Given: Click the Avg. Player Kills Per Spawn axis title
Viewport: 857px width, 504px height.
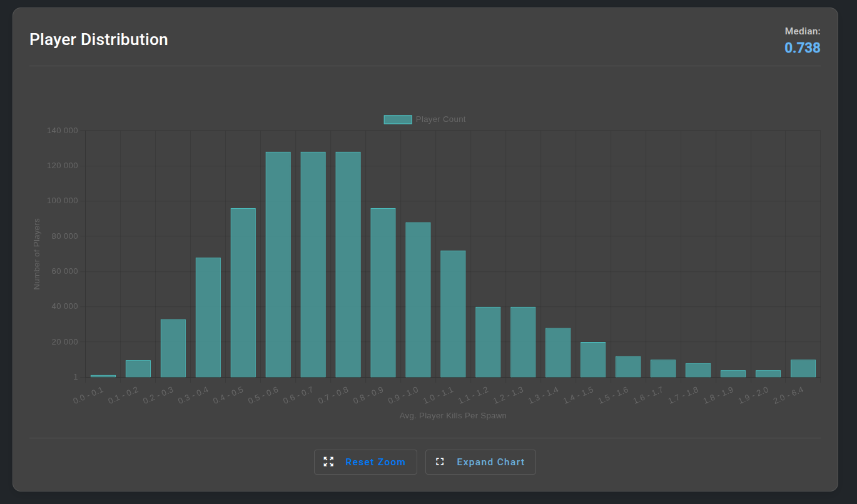Looking at the screenshot, I should pyautogui.click(x=453, y=415).
